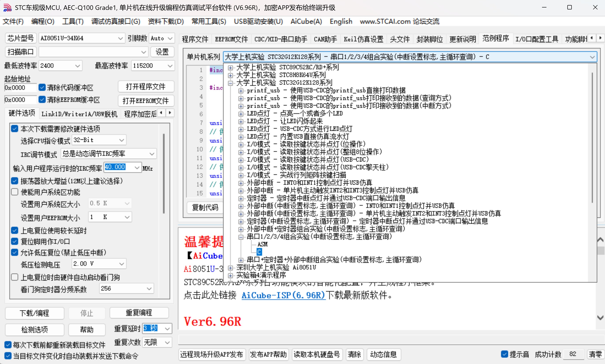Viewport: 605px width, 364px height.
Task: Switch to Link1D/Writer1A/U8W脱机 tab
Action: coord(79,114)
